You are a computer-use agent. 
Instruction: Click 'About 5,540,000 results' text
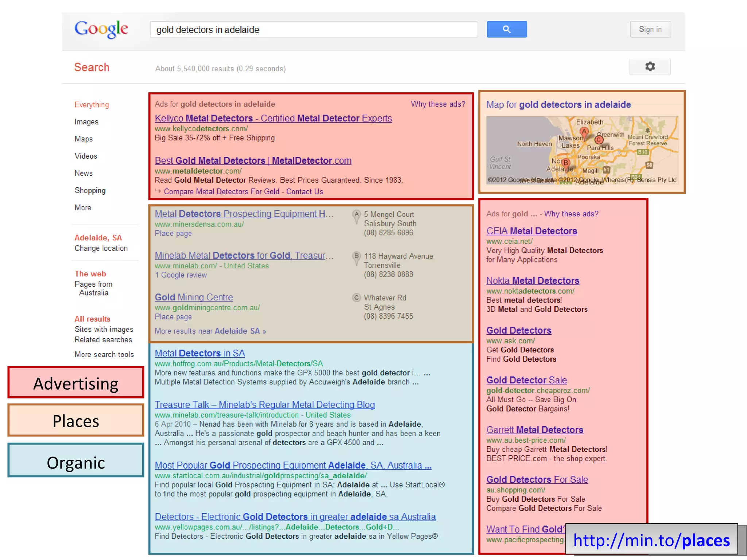pos(220,69)
